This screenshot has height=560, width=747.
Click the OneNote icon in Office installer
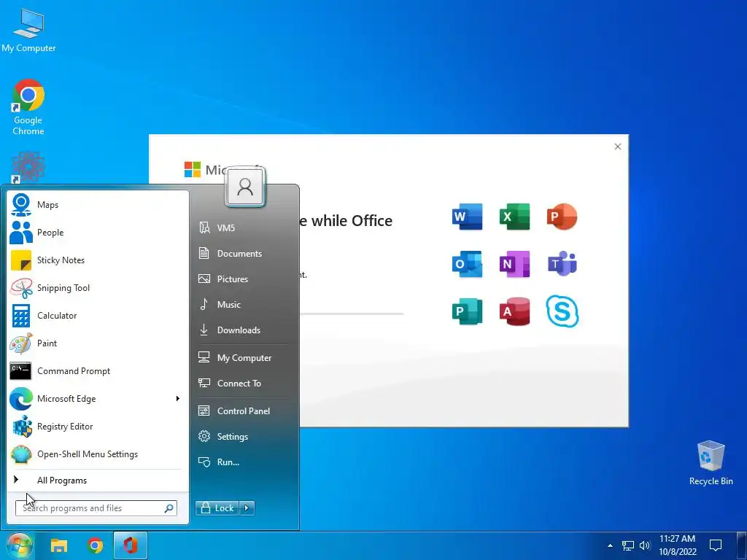(514, 264)
